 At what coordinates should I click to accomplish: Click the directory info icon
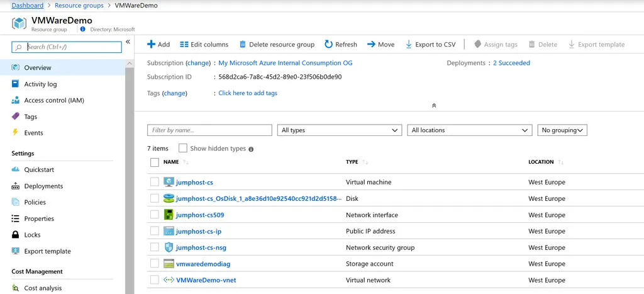click(x=83, y=30)
